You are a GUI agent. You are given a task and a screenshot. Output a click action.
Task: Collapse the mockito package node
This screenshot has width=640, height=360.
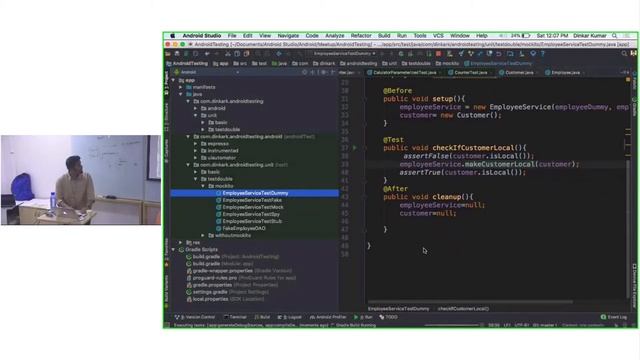203,186
